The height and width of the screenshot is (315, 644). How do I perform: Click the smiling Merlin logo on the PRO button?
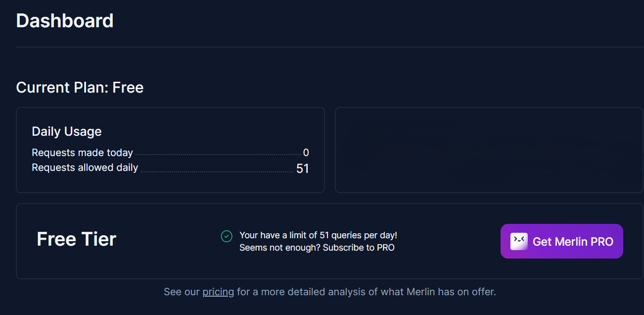click(518, 241)
